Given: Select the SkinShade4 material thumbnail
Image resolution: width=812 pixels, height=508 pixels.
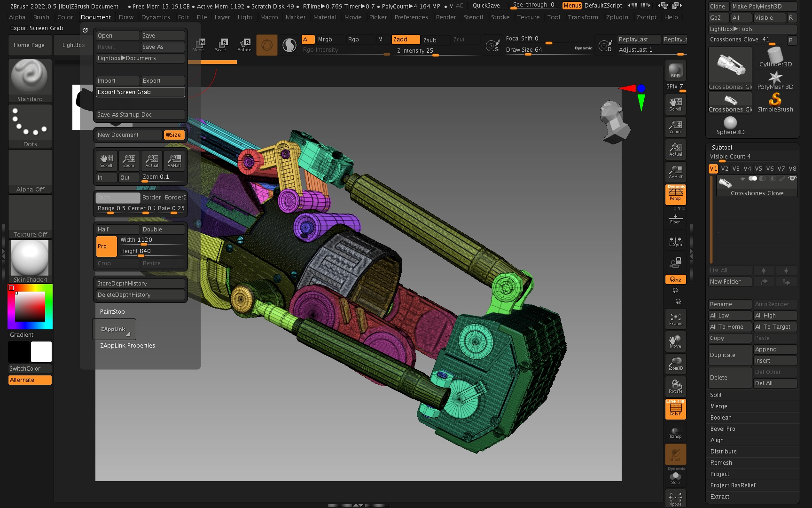Looking at the screenshot, I should point(30,258).
